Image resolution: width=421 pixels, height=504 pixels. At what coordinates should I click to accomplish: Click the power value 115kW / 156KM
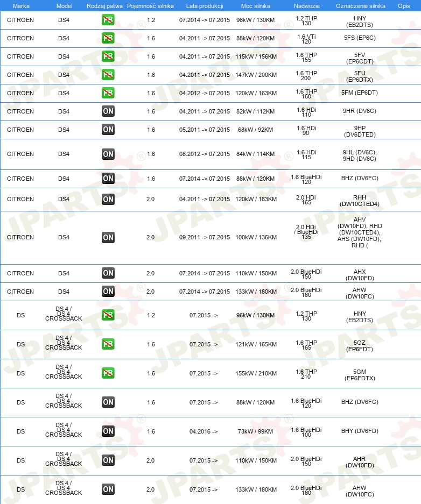[x=256, y=56]
